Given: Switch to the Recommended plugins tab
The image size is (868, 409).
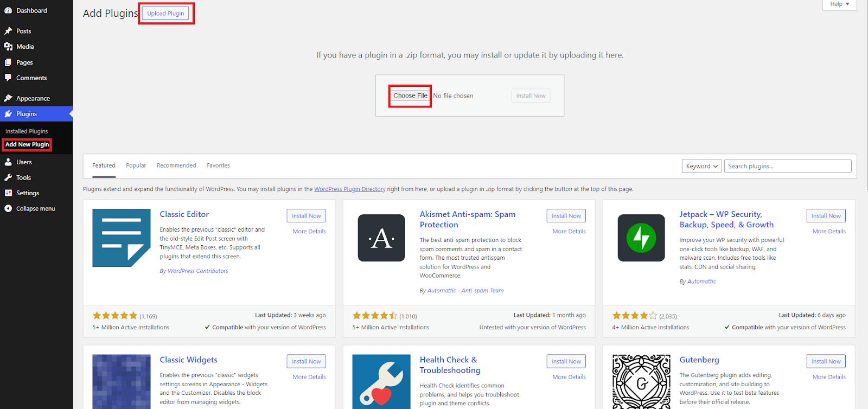Looking at the screenshot, I should click(176, 165).
